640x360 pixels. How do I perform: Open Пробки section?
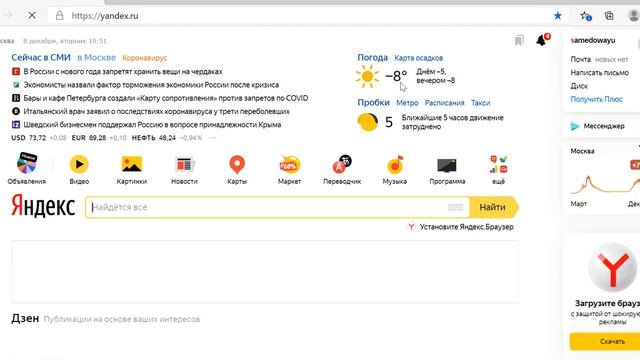click(x=373, y=102)
